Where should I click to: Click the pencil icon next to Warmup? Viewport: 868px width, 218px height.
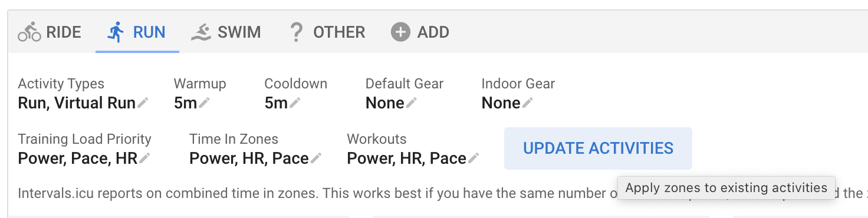(204, 103)
